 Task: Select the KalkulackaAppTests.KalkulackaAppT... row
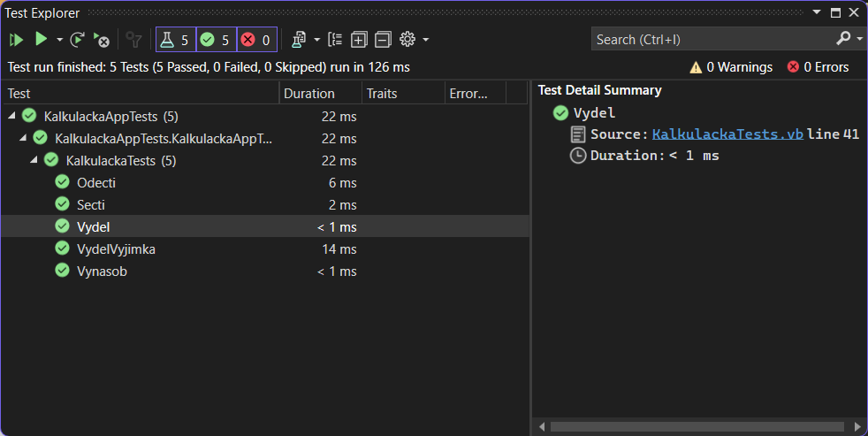click(x=264, y=139)
